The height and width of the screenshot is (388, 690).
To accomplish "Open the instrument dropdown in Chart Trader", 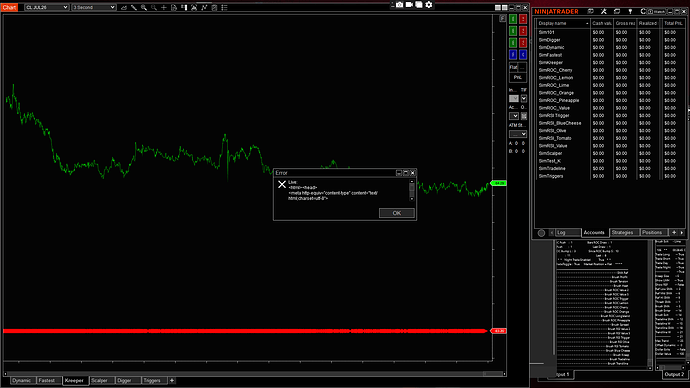I will click(514, 99).
